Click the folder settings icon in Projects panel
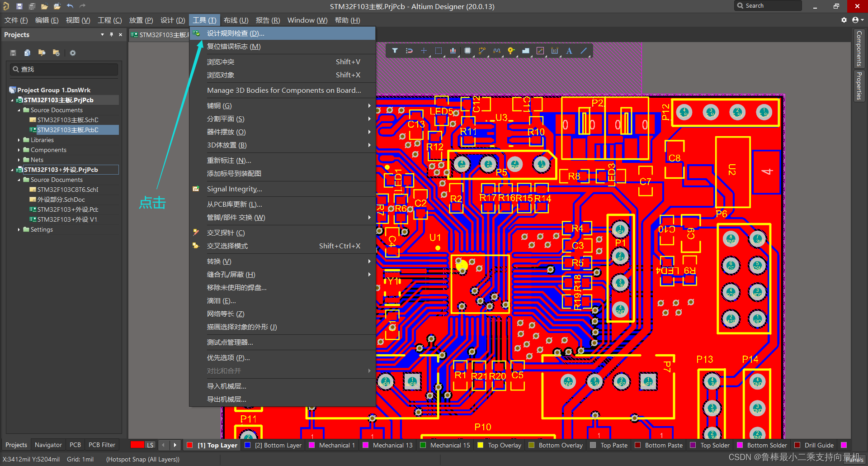 pos(56,53)
